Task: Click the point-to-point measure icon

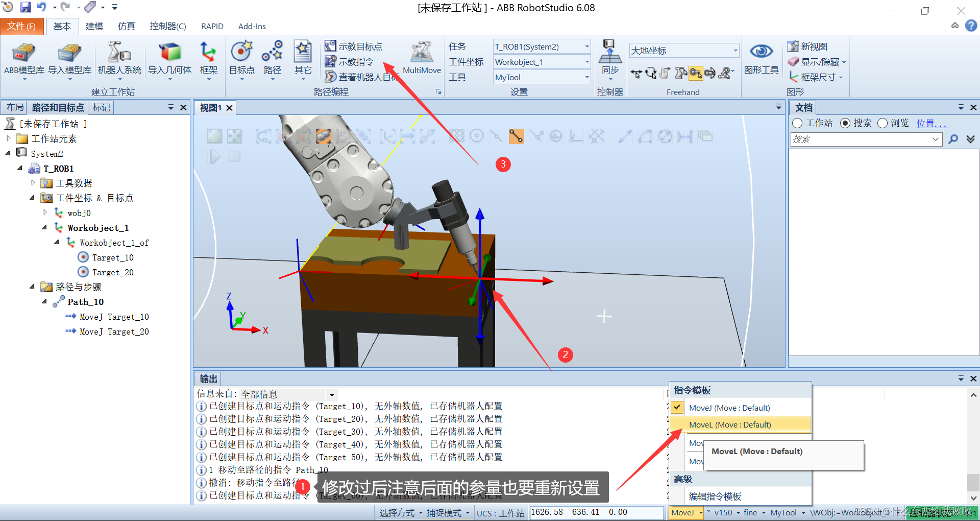Action: (625, 136)
